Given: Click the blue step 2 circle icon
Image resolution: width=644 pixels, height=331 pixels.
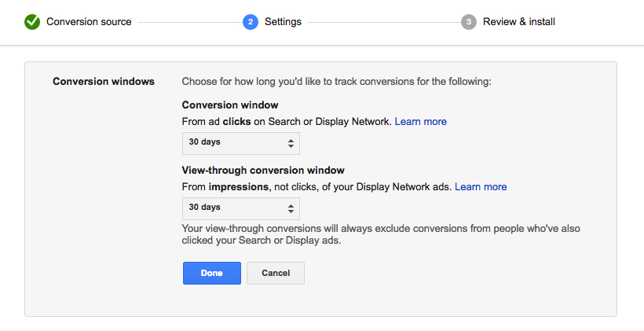Looking at the screenshot, I should 250,22.
